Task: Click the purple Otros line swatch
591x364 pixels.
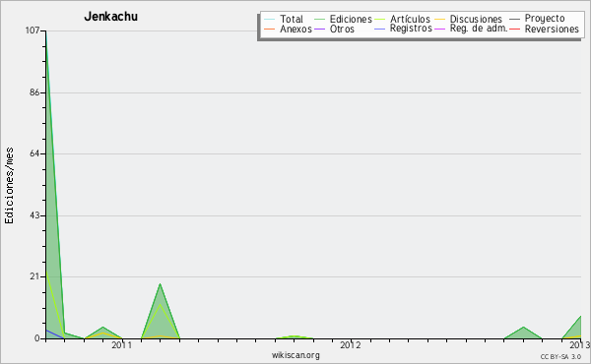Action: click(319, 29)
